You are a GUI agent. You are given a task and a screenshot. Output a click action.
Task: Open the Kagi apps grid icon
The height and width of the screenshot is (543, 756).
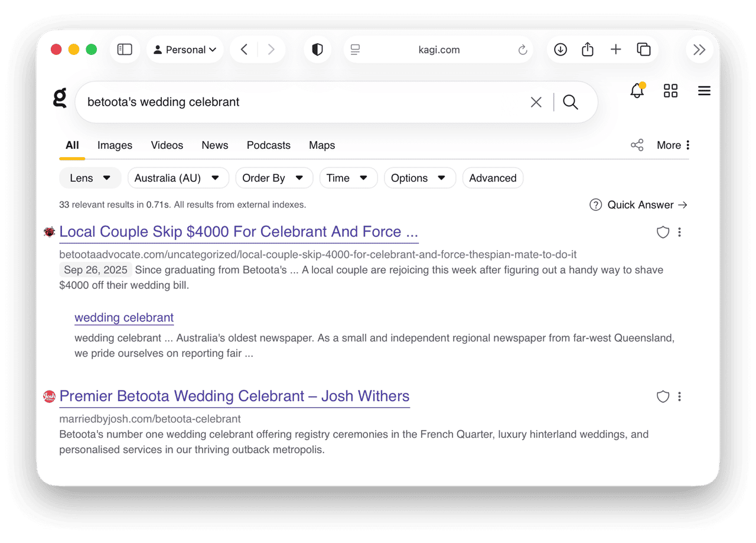pyautogui.click(x=670, y=91)
